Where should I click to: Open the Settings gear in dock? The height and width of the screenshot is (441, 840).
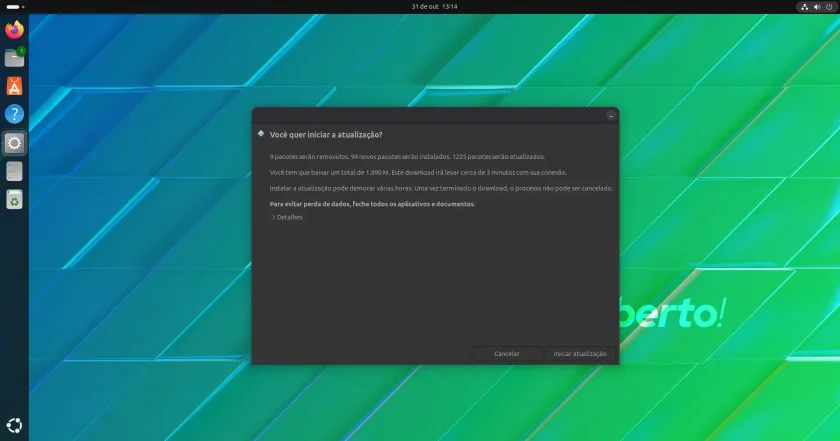click(14, 143)
